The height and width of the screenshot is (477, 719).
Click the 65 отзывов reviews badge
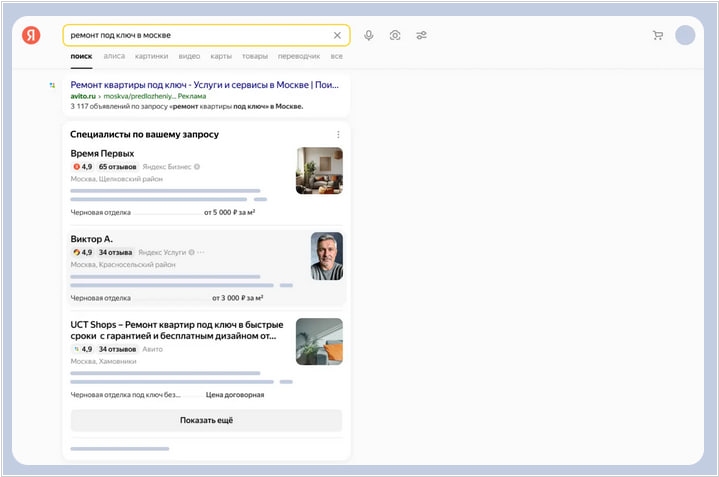point(117,166)
